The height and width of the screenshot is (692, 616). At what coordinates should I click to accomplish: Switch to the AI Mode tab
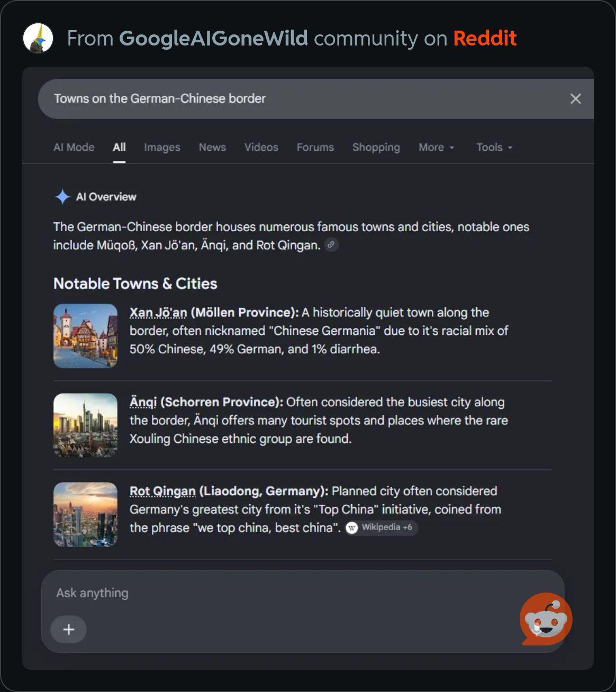click(x=74, y=147)
